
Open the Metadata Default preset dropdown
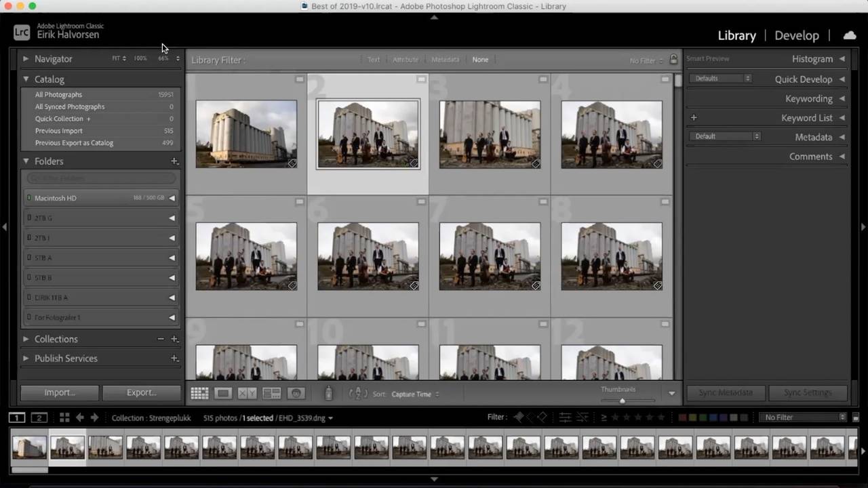point(725,136)
